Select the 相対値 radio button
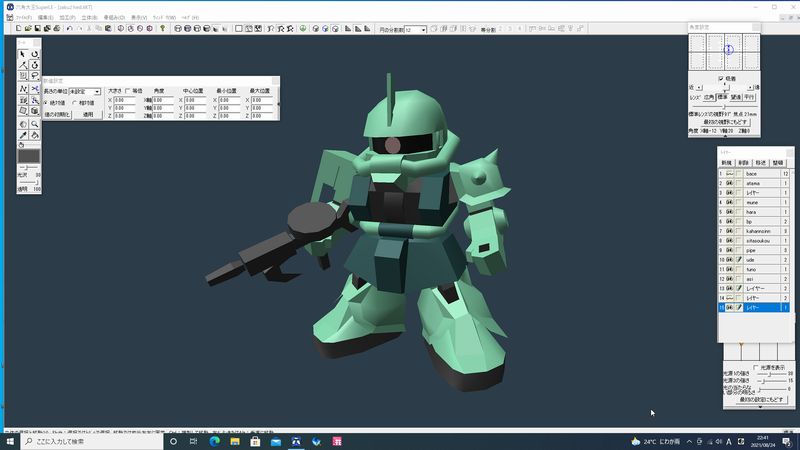Viewport: 800px width, 450px height. (x=74, y=103)
